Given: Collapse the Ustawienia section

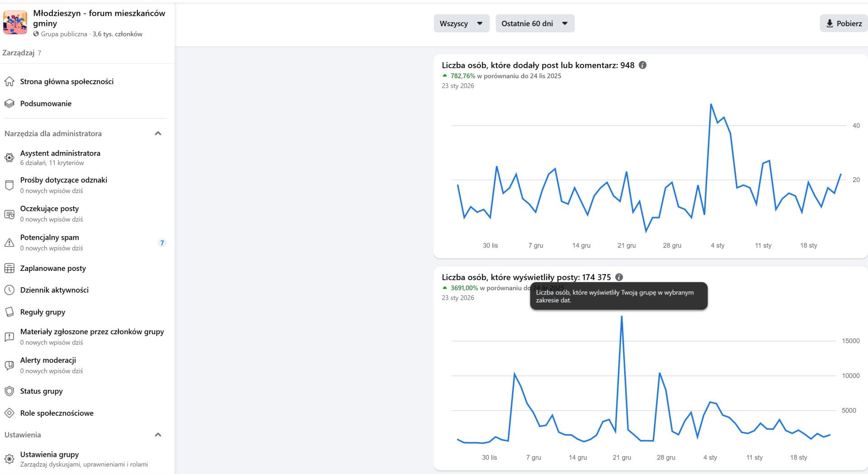Looking at the screenshot, I should [158, 435].
